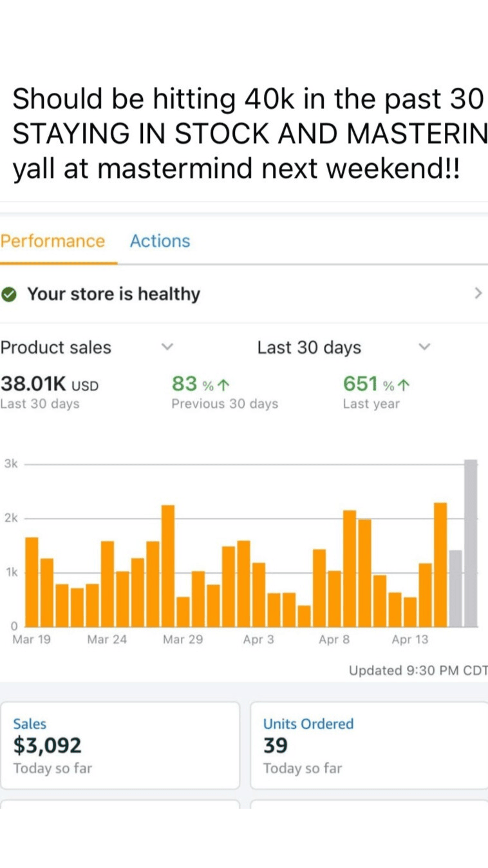
Task: Open the Actions tab
Action: pos(160,241)
